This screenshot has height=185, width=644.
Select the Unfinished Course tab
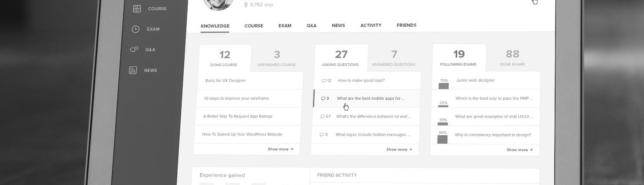[x=276, y=59]
